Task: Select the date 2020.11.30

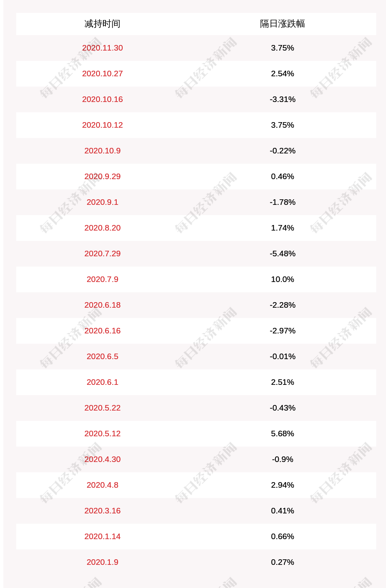Action: [103, 48]
